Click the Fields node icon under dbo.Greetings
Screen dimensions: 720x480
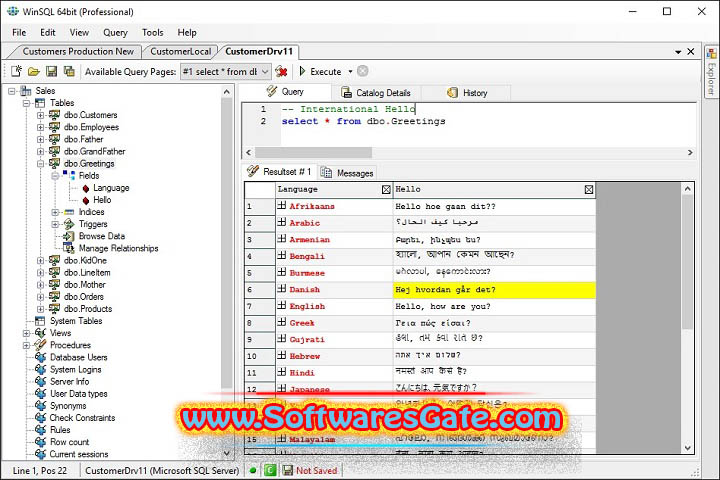tap(69, 175)
